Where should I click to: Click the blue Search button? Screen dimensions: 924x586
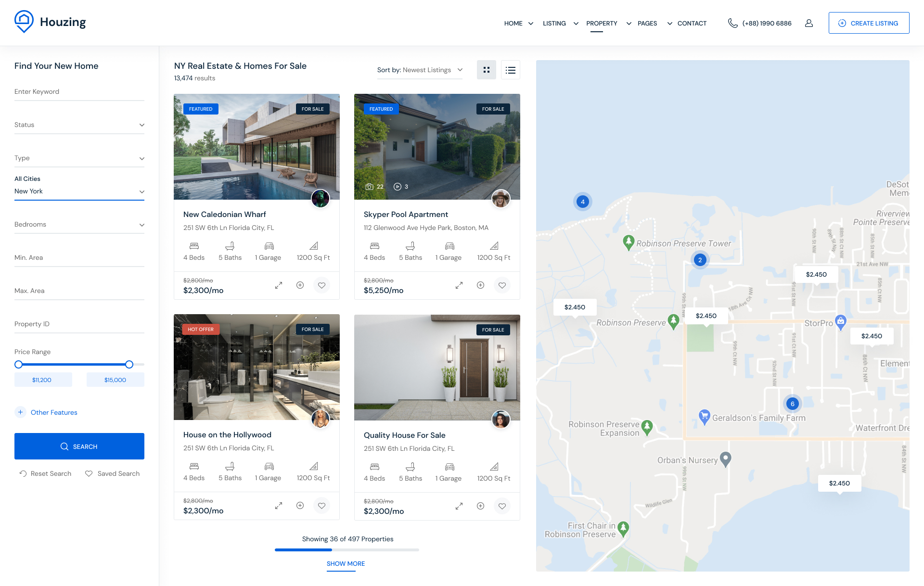(79, 446)
